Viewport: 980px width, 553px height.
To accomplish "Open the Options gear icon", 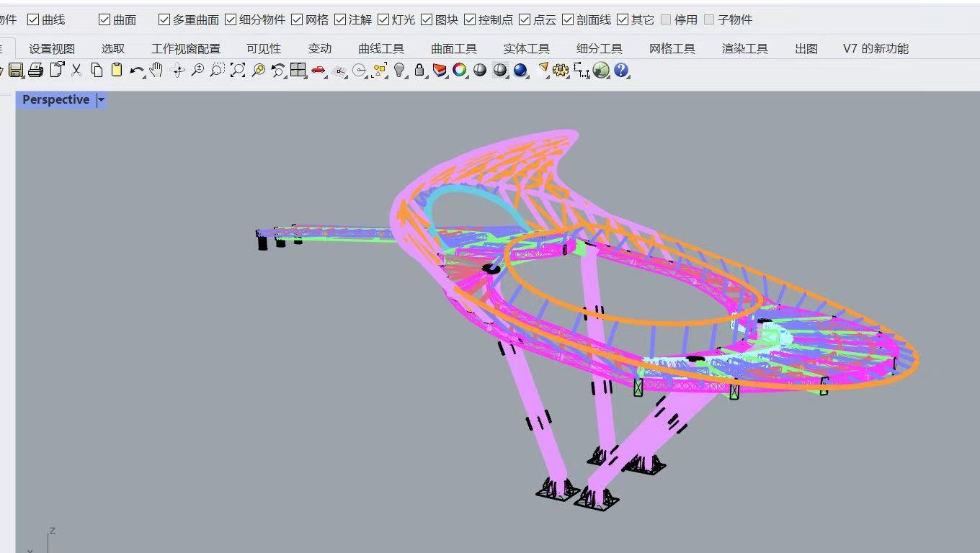I will 561,71.
